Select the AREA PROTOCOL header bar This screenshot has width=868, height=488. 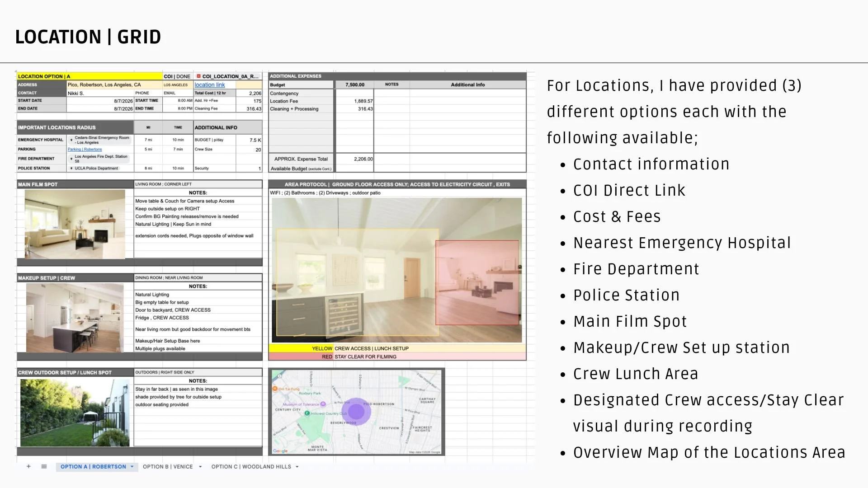tap(397, 184)
